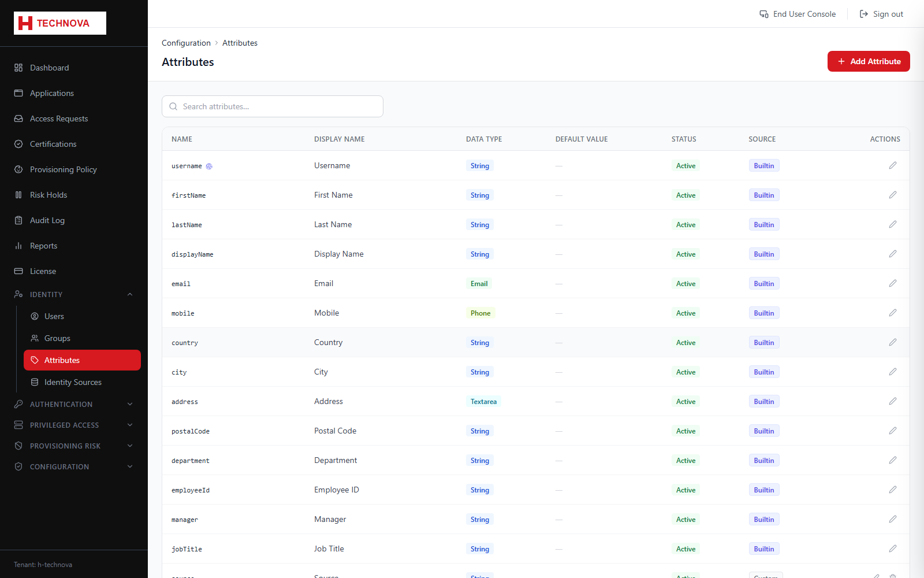Click the fingerprint icon beside username
The height and width of the screenshot is (578, 924).
[209, 166]
